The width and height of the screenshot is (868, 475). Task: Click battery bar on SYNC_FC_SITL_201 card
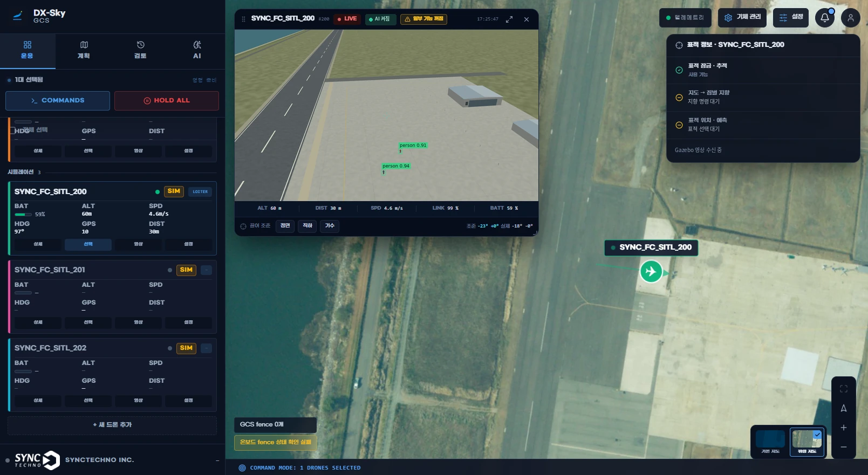[x=23, y=293]
